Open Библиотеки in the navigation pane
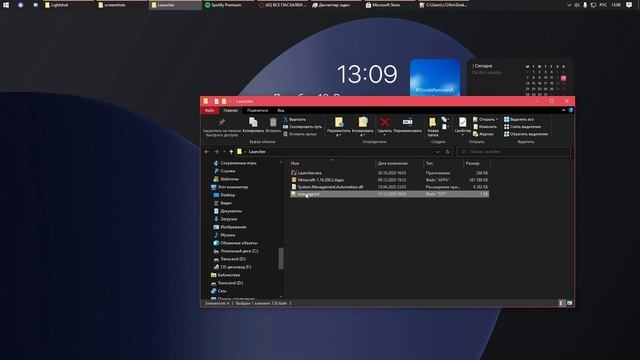Screen dimensions: 640x360 point(225,275)
